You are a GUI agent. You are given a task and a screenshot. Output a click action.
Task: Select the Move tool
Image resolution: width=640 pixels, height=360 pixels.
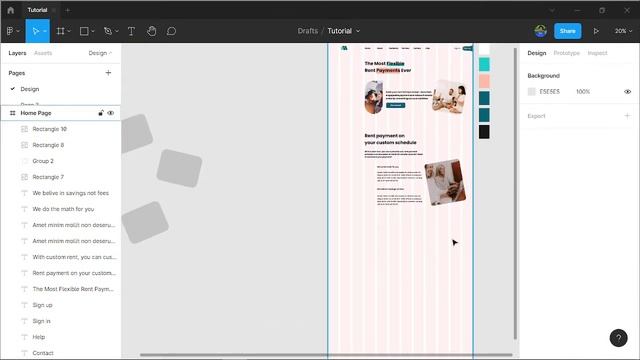point(36,31)
